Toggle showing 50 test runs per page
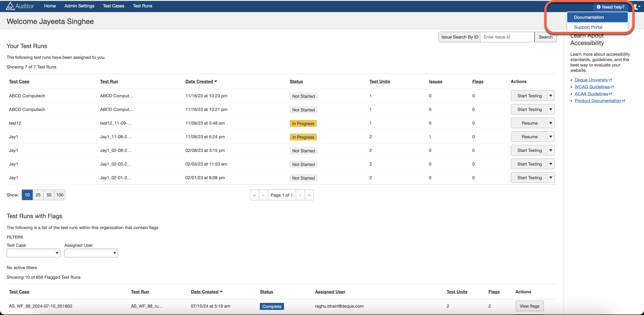The height and width of the screenshot is (315, 644). [49, 195]
